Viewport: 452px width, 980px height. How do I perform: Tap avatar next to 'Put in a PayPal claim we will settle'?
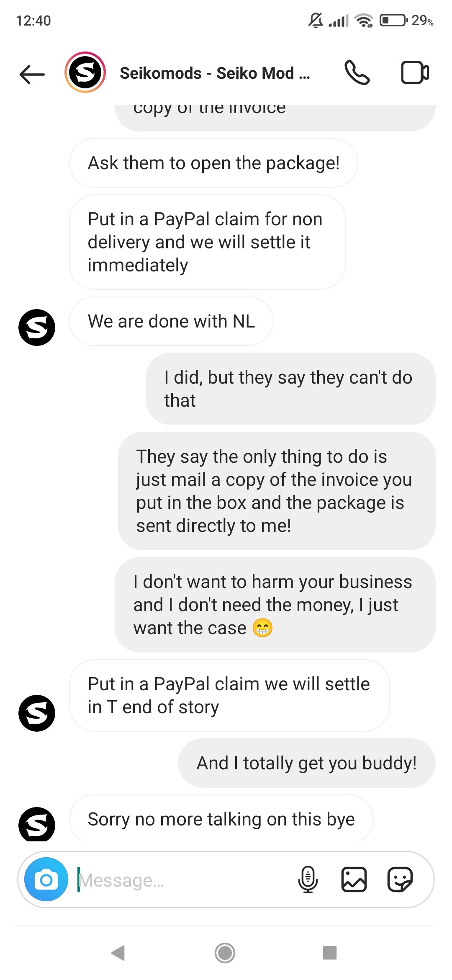coord(37,713)
